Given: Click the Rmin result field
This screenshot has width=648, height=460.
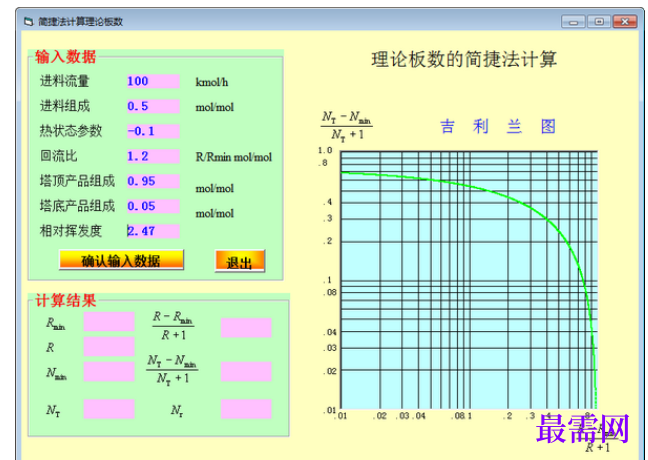Looking at the screenshot, I should click(109, 322).
